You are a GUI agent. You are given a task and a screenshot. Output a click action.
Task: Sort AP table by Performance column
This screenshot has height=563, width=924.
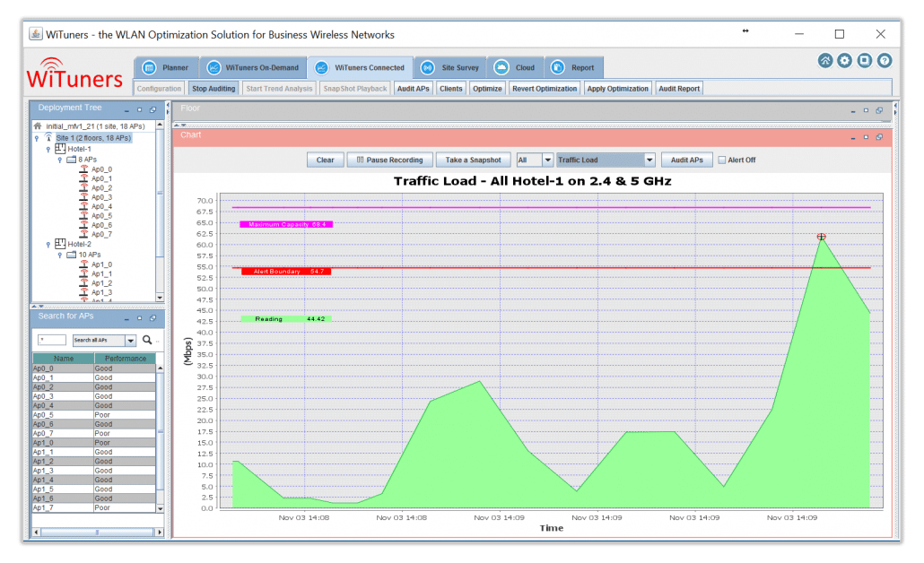pos(125,358)
